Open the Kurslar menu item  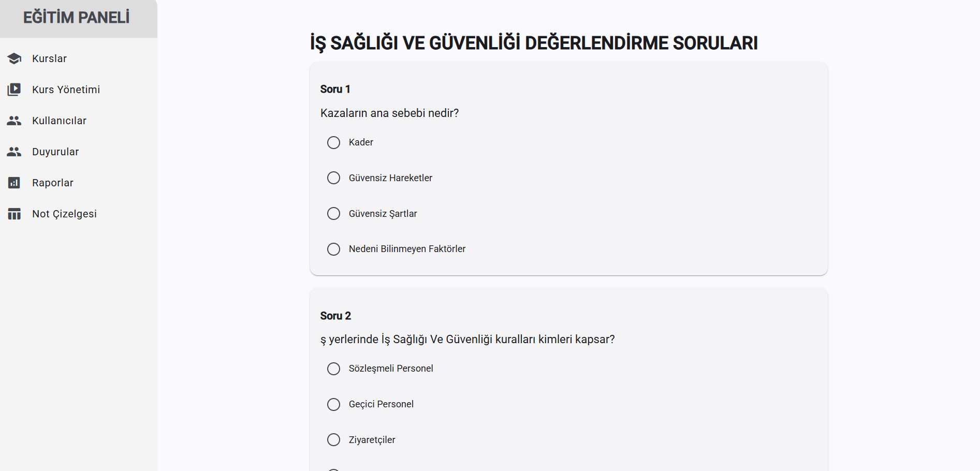(x=50, y=58)
